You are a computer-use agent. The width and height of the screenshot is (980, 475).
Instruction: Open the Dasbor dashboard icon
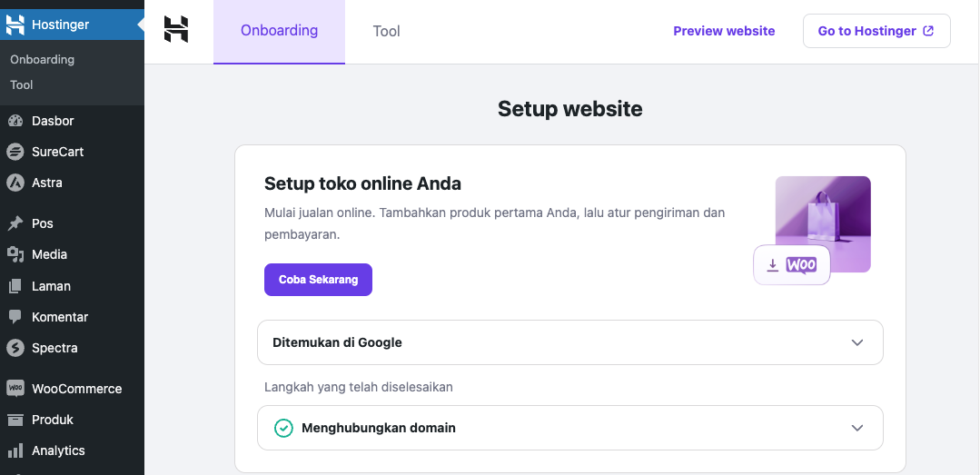[15, 121]
